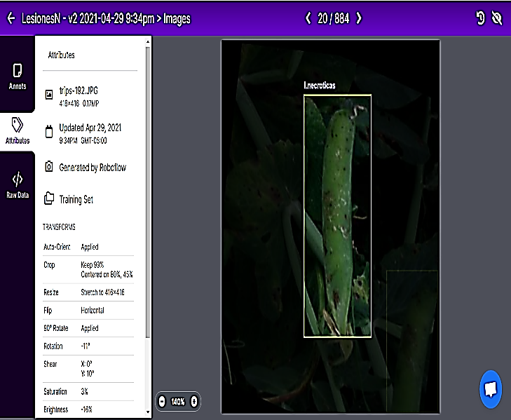
Task: Select the l.necroticas bounding box label
Action: pos(320,86)
